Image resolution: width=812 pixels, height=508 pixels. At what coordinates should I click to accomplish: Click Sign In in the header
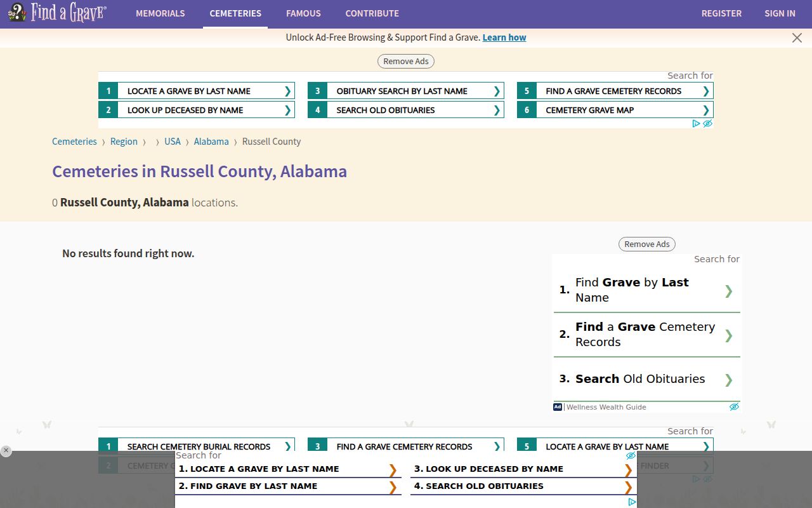click(780, 13)
